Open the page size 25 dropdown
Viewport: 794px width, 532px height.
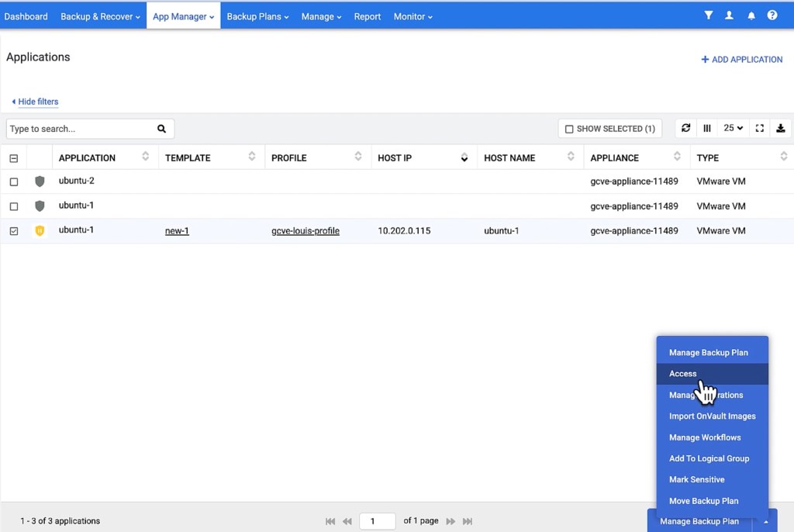[733, 129]
